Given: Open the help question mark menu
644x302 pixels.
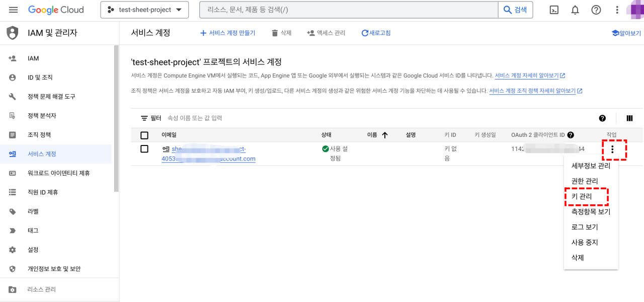Looking at the screenshot, I should [596, 10].
